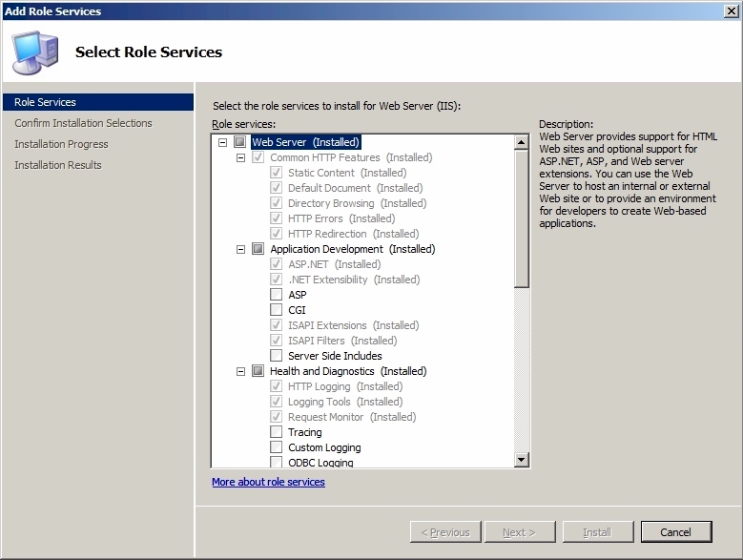Enable Server Side Includes checkbox

pyautogui.click(x=276, y=355)
